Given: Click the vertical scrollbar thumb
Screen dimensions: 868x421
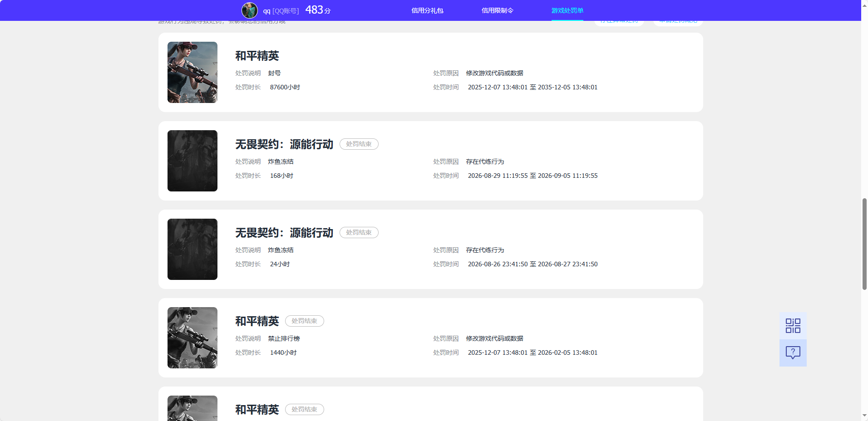Looking at the screenshot, I should (864, 244).
